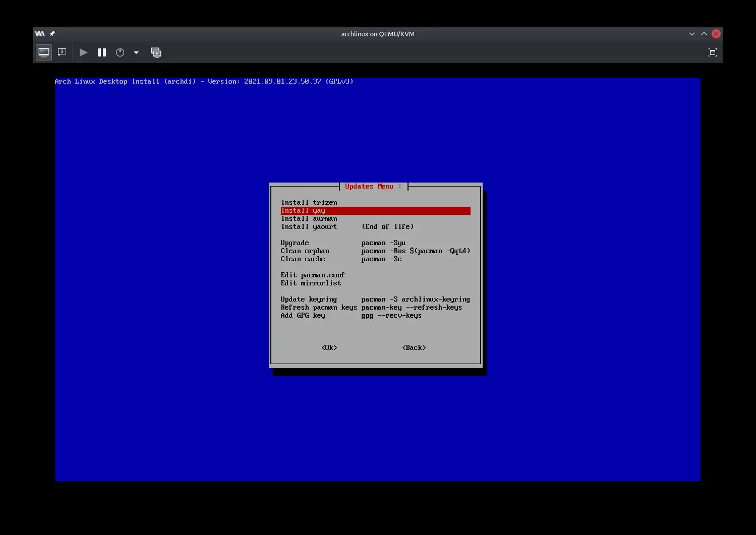
Task: Click the virt-manager icon in title bar
Action: point(40,34)
